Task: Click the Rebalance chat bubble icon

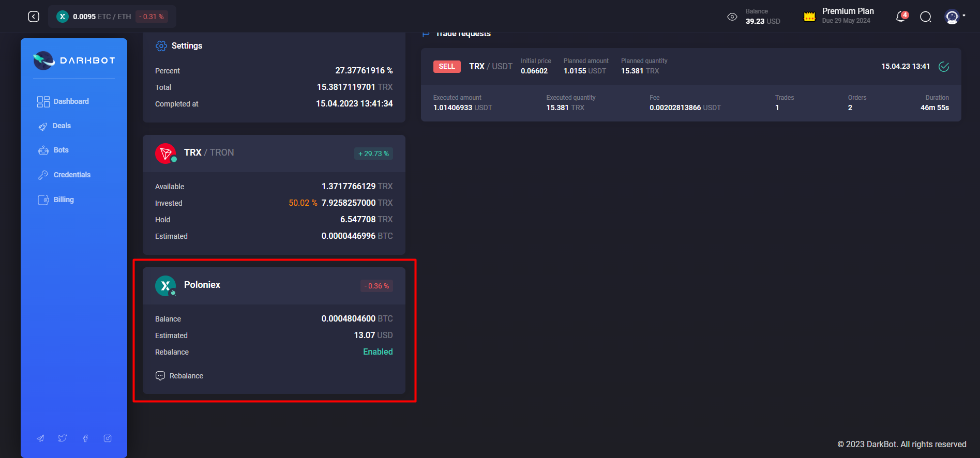Action: (160, 376)
